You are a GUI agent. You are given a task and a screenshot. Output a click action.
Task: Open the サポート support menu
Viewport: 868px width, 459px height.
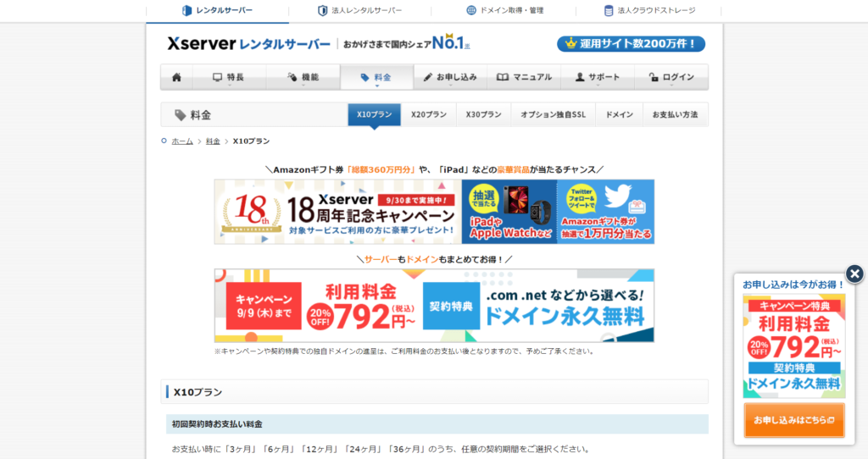tap(598, 77)
